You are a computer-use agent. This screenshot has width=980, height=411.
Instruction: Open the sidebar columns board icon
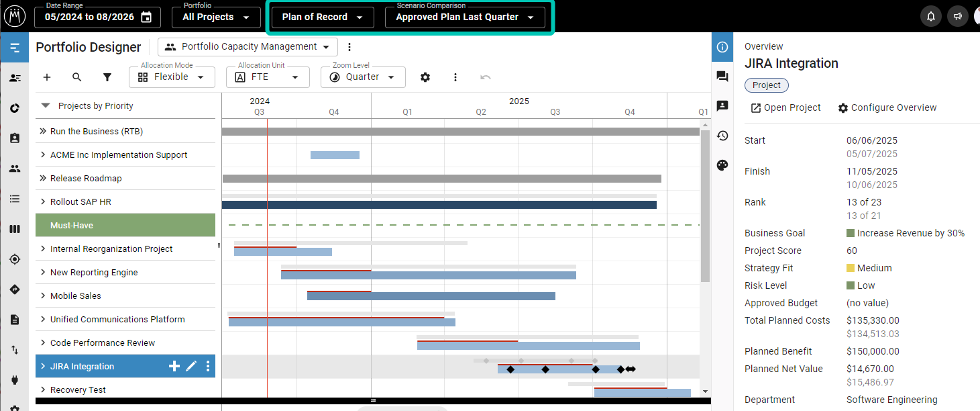(x=15, y=229)
